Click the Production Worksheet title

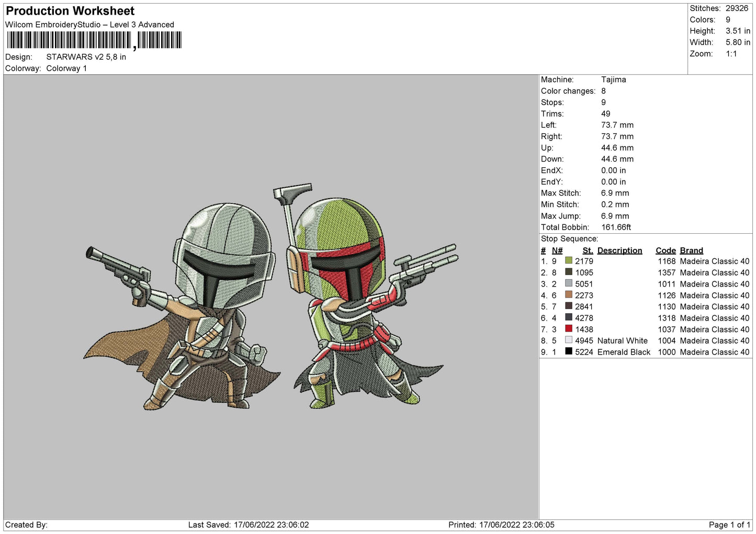[70, 11]
